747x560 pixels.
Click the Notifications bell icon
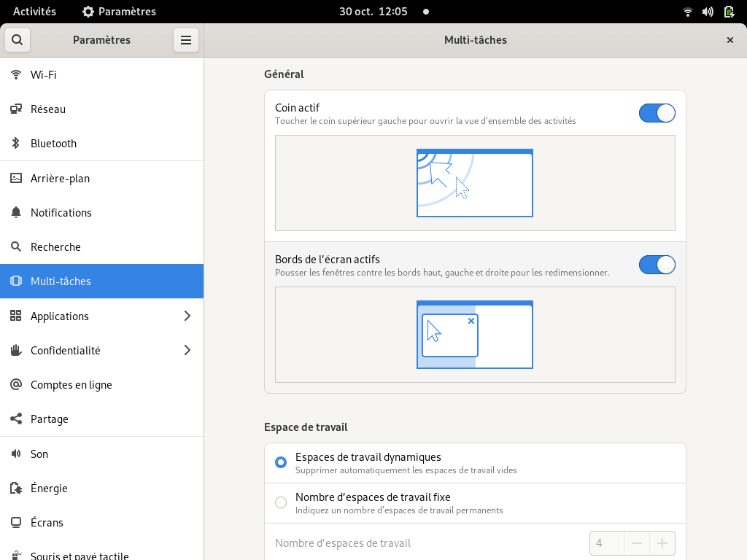[x=16, y=212]
